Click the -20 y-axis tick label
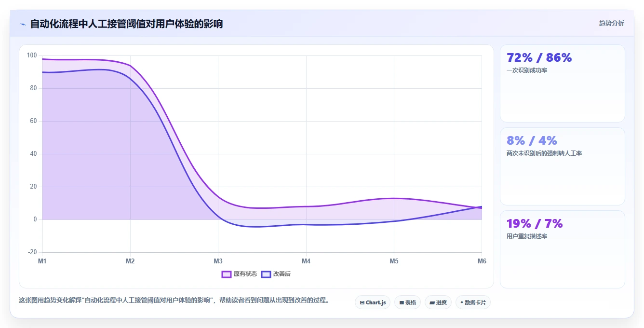644x328 pixels. (32, 252)
